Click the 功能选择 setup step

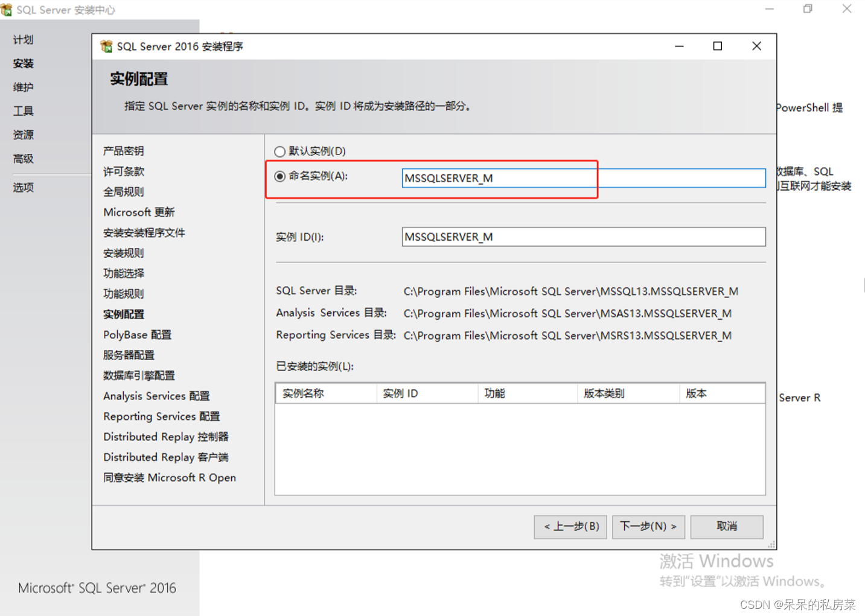tap(123, 273)
